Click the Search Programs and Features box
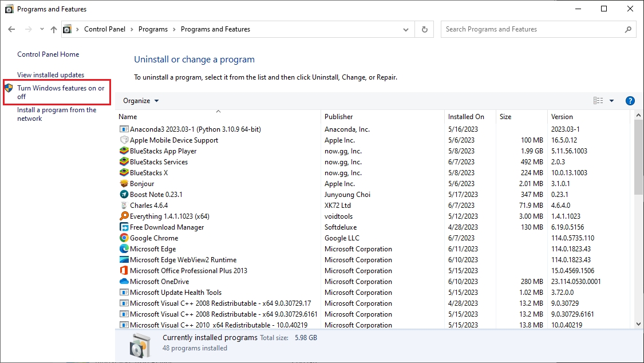The width and height of the screenshot is (644, 363). point(532,29)
